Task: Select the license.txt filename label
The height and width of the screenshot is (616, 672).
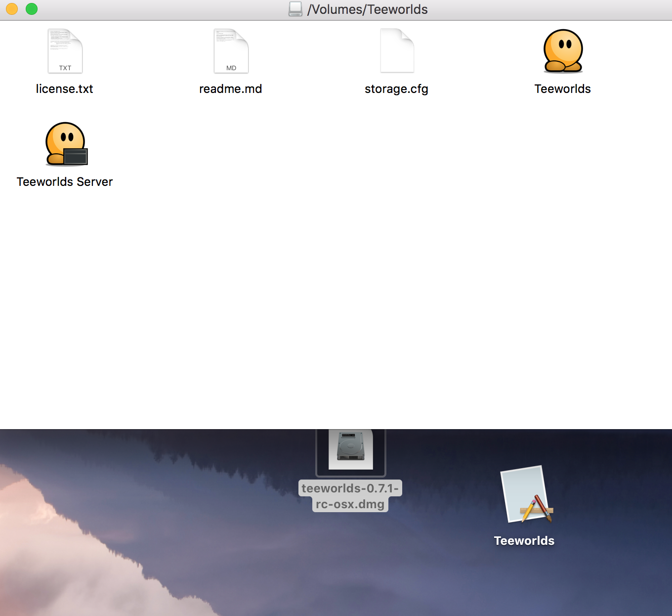Action: (65, 89)
